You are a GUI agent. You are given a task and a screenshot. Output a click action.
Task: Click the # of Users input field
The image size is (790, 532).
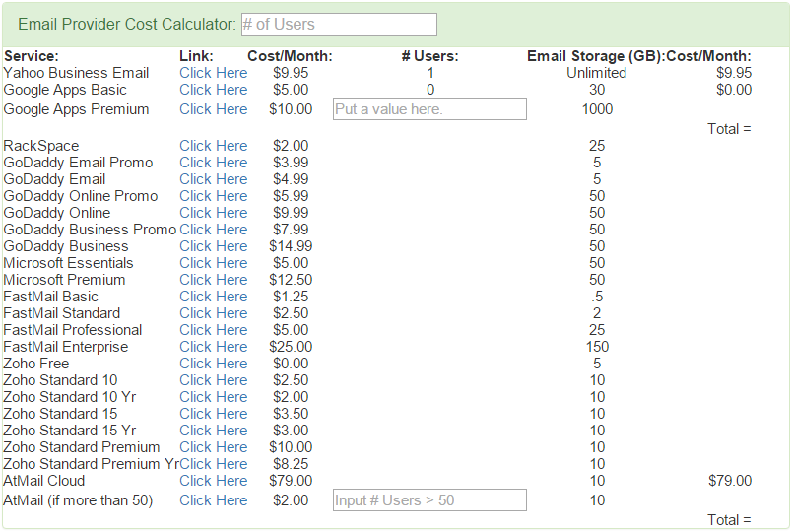click(339, 25)
